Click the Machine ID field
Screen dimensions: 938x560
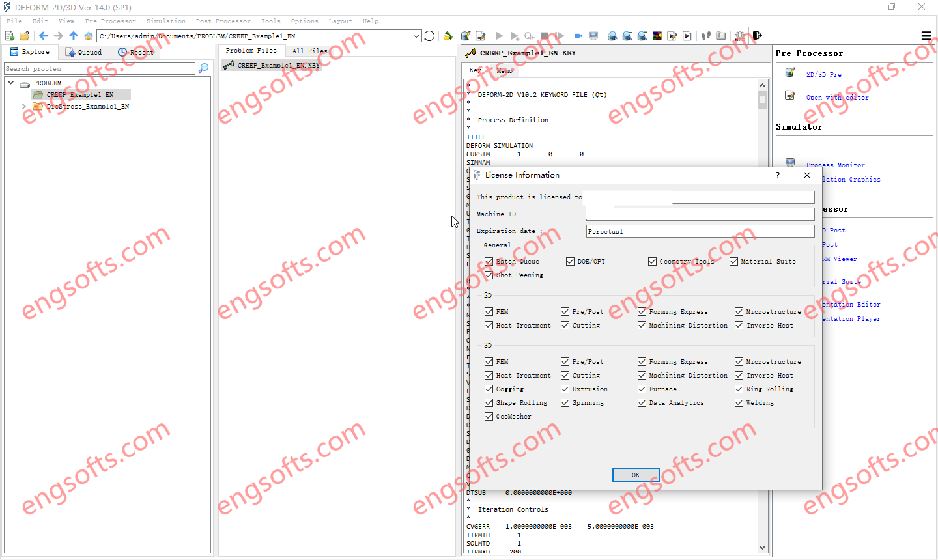700,214
